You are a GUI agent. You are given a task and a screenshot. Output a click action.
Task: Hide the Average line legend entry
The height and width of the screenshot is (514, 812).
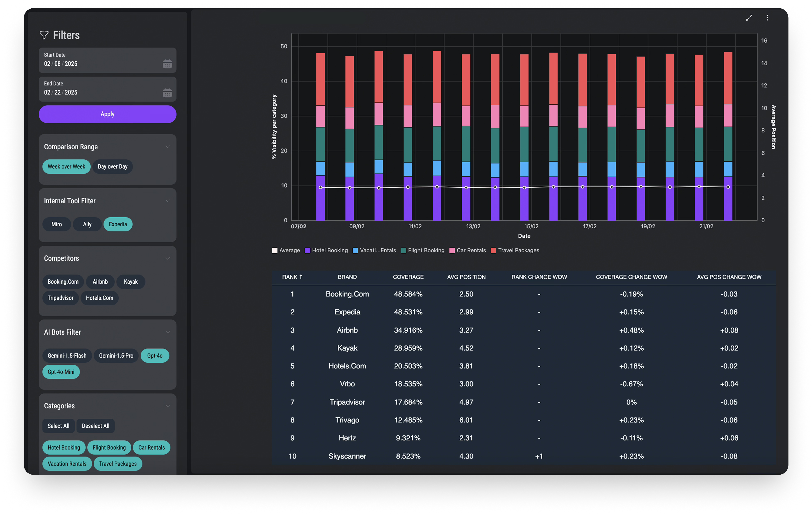coord(286,250)
